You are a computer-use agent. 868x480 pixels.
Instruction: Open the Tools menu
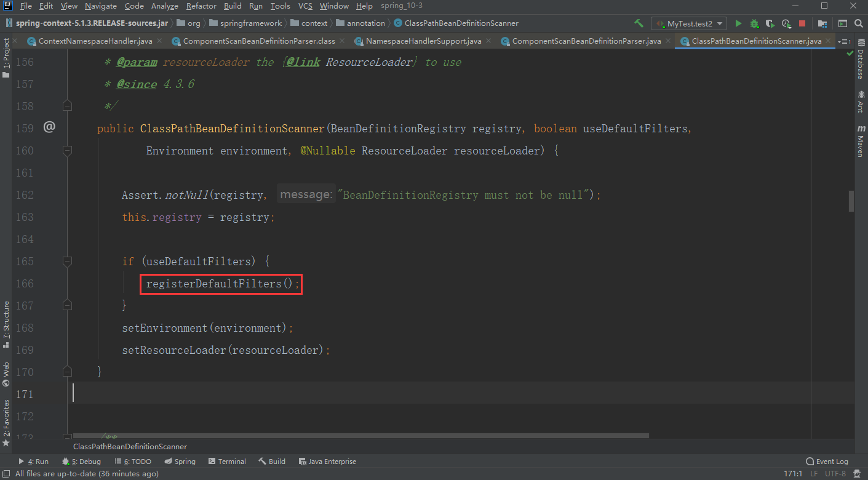[x=280, y=6]
